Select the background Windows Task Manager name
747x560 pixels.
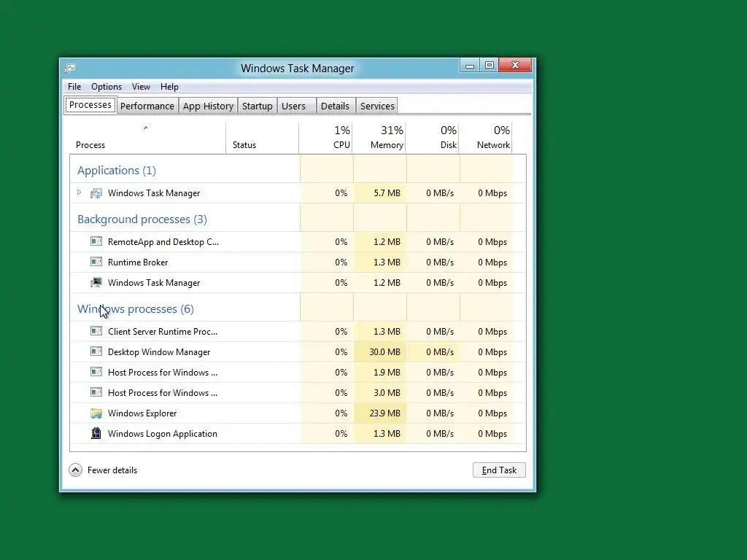pyautogui.click(x=154, y=283)
